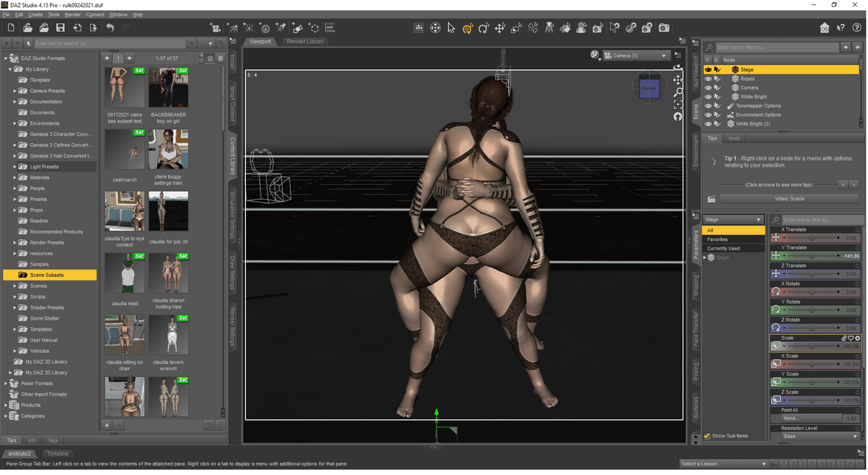Open the Camera (3) view dropdown
This screenshot has height=475, width=868.
tap(637, 56)
